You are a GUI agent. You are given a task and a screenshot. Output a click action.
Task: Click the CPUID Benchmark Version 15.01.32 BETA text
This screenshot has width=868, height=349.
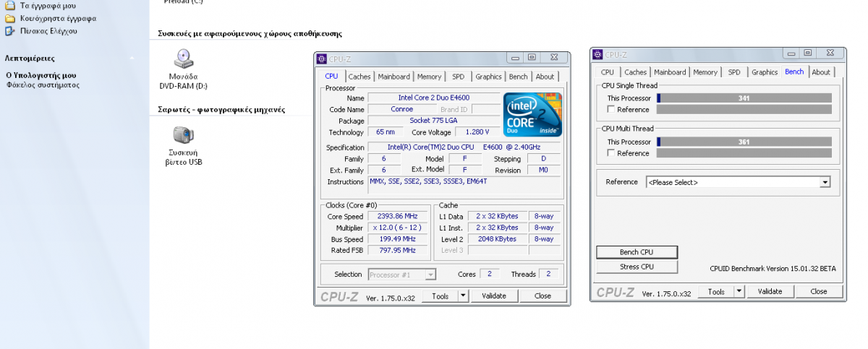point(773,269)
